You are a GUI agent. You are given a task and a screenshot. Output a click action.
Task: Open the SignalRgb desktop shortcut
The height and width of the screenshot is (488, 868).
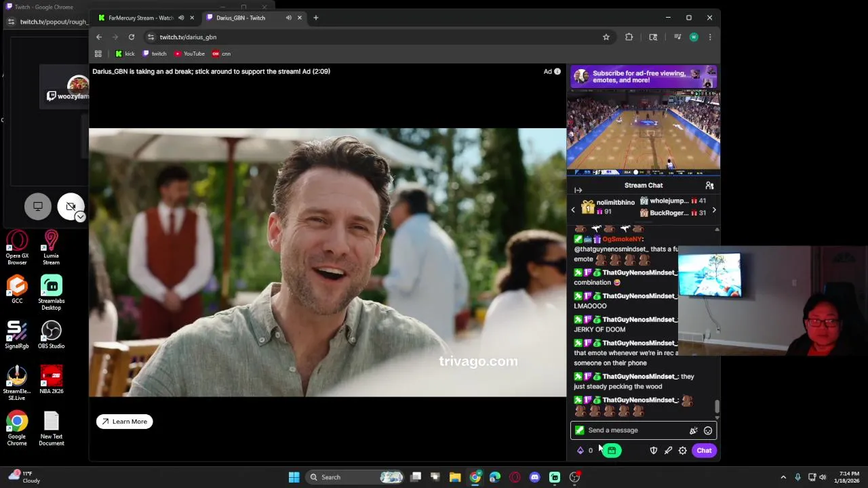pos(17,335)
